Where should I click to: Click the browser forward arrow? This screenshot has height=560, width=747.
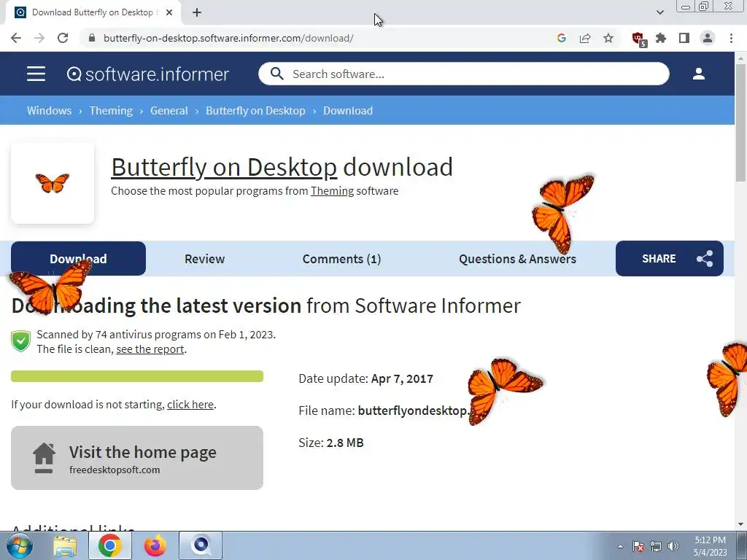[39, 38]
